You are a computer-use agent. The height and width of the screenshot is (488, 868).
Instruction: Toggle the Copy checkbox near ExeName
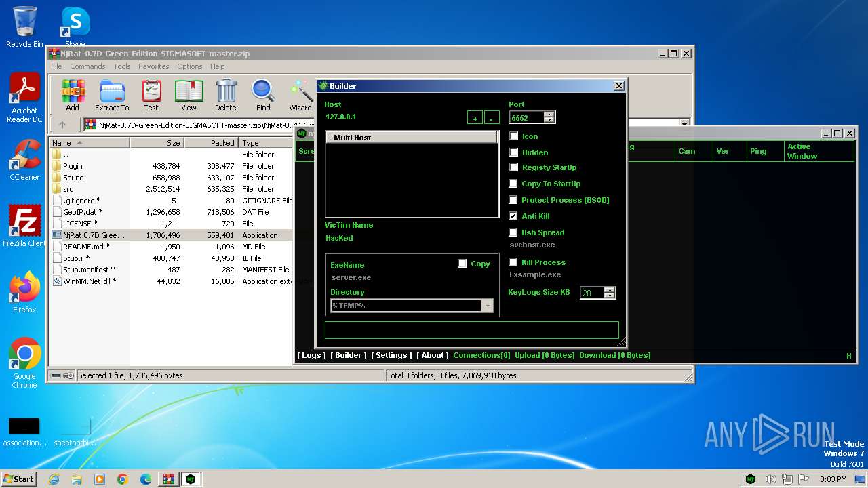[x=462, y=264]
